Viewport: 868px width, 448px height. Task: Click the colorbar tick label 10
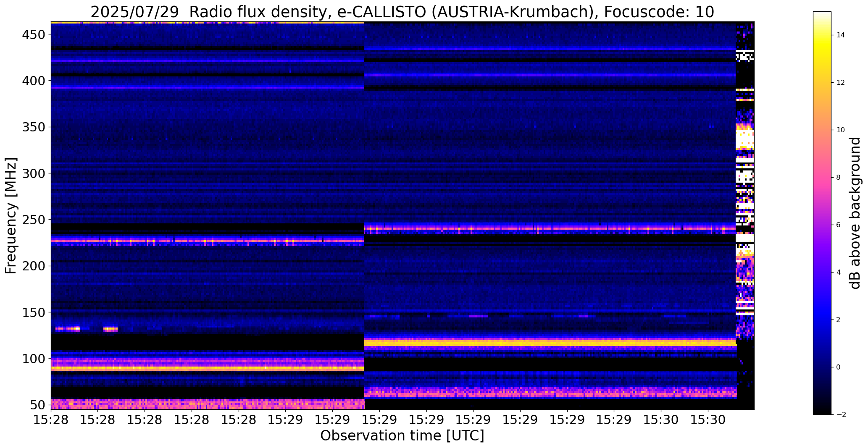tap(841, 130)
